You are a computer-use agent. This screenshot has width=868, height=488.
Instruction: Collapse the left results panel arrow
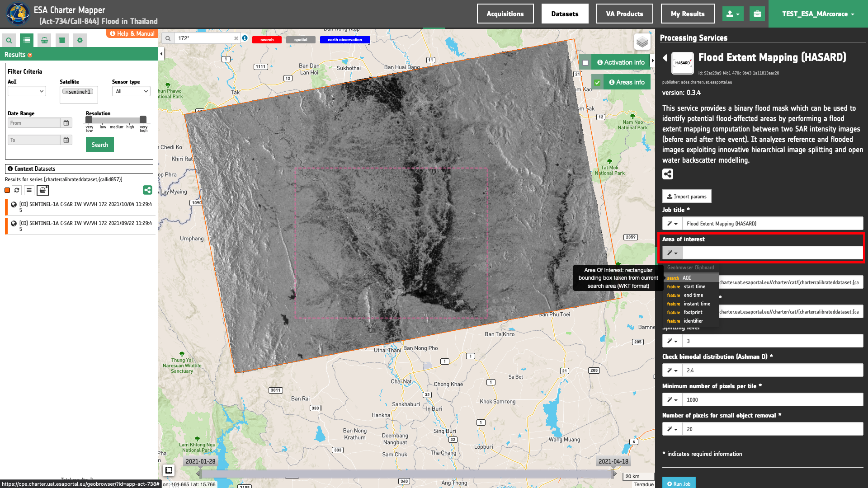pos(161,54)
